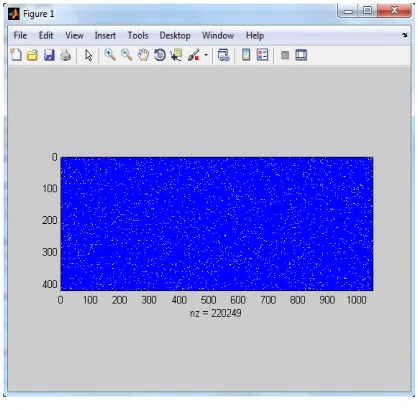Viewport: 418px width, 410px height.
Task: Click the Show Plot Tools icon
Action: [x=301, y=55]
